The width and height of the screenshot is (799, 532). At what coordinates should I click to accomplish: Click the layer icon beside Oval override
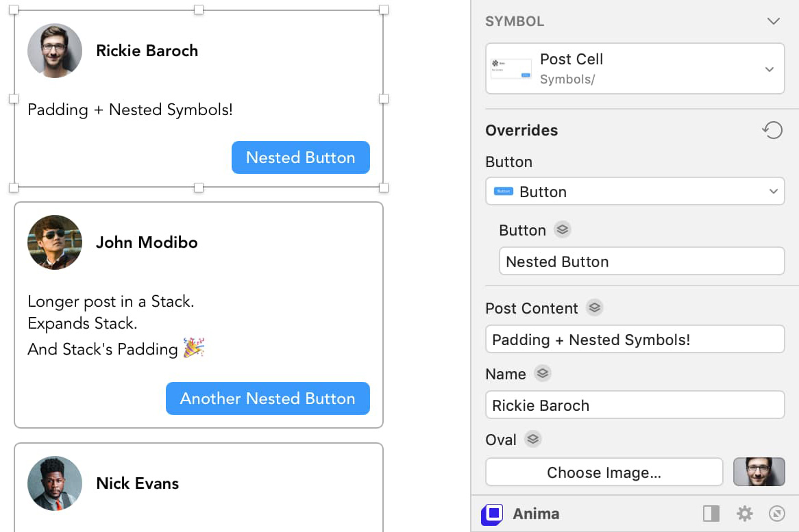533,439
